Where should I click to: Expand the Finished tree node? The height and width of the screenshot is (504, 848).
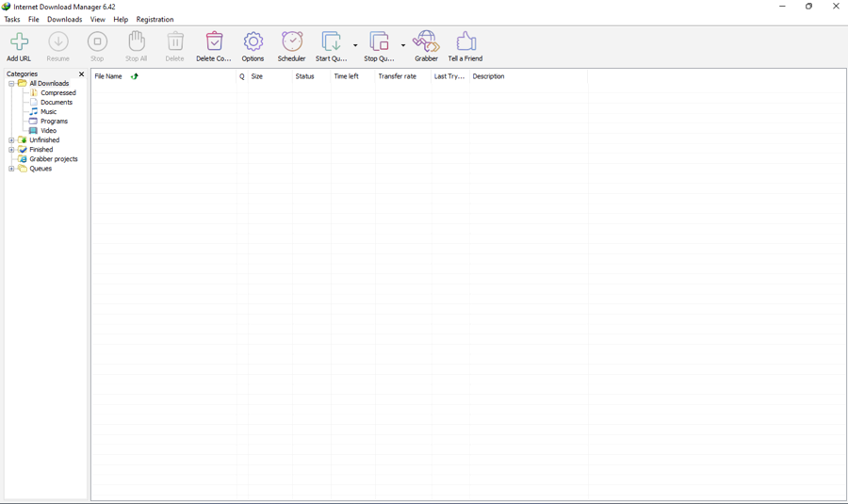[11, 149]
